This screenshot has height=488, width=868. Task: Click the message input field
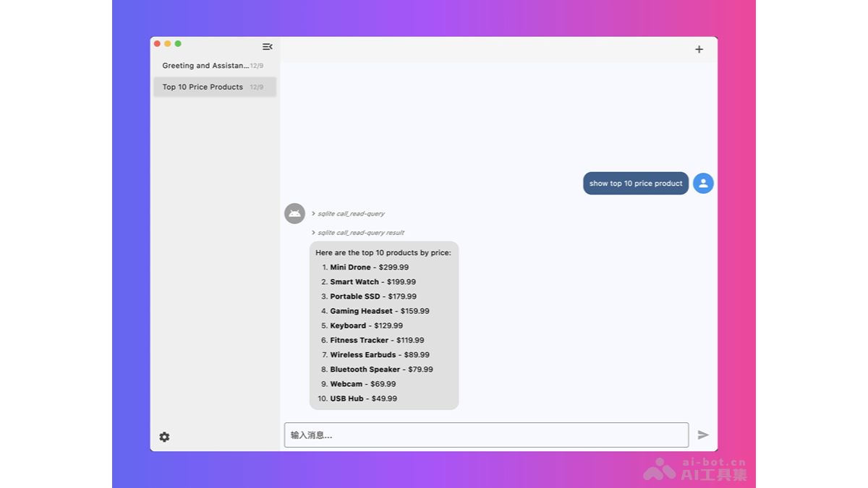tap(486, 435)
